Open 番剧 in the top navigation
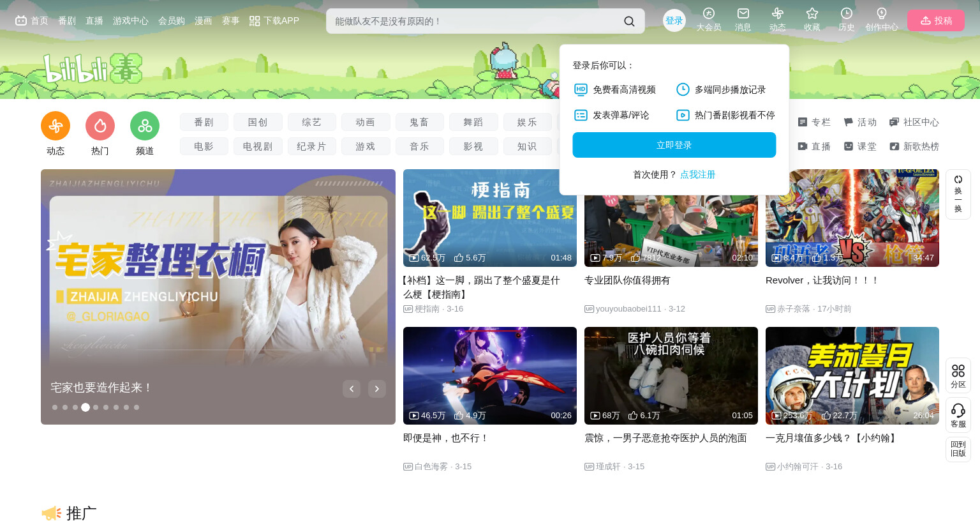 point(67,20)
